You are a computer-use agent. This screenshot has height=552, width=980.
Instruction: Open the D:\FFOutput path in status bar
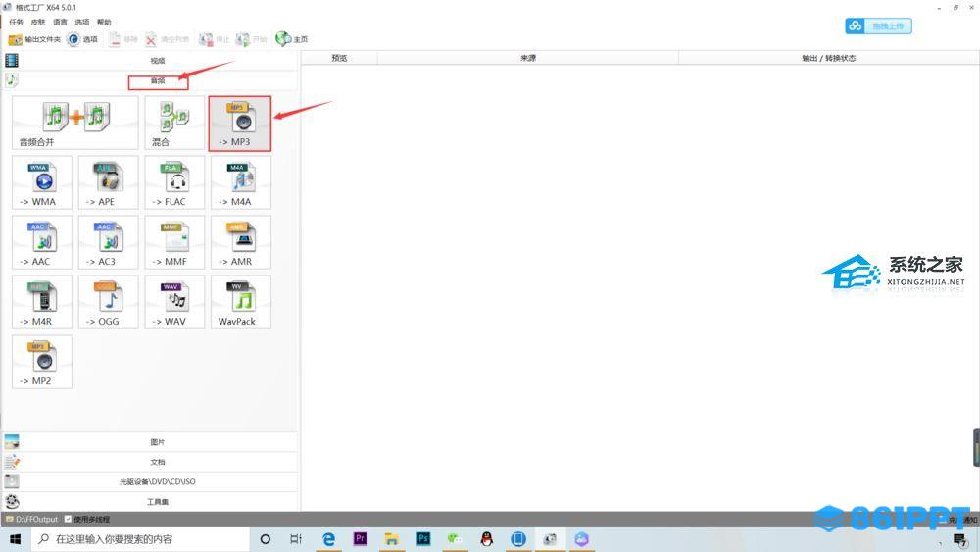(x=32, y=519)
